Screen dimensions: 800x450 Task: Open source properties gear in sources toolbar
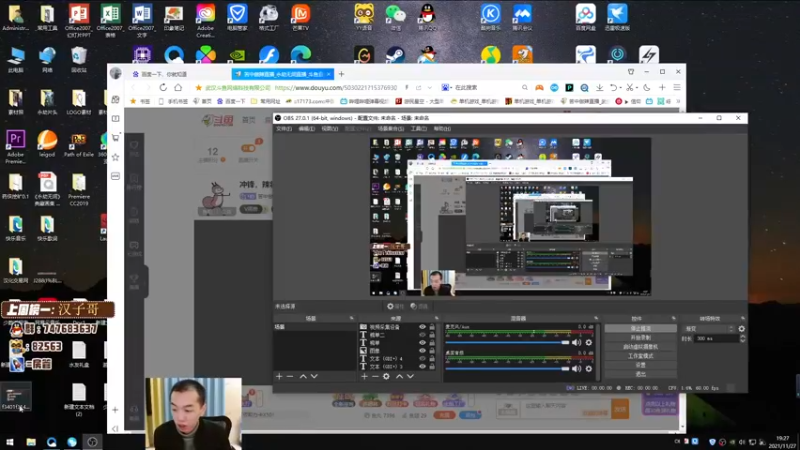coord(386,376)
